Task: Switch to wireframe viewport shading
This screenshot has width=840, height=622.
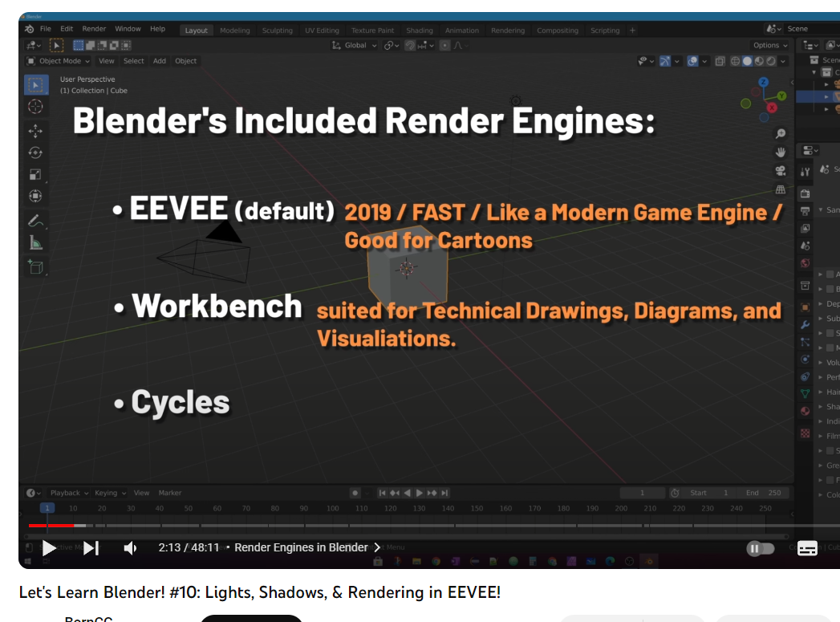Action: coord(736,61)
